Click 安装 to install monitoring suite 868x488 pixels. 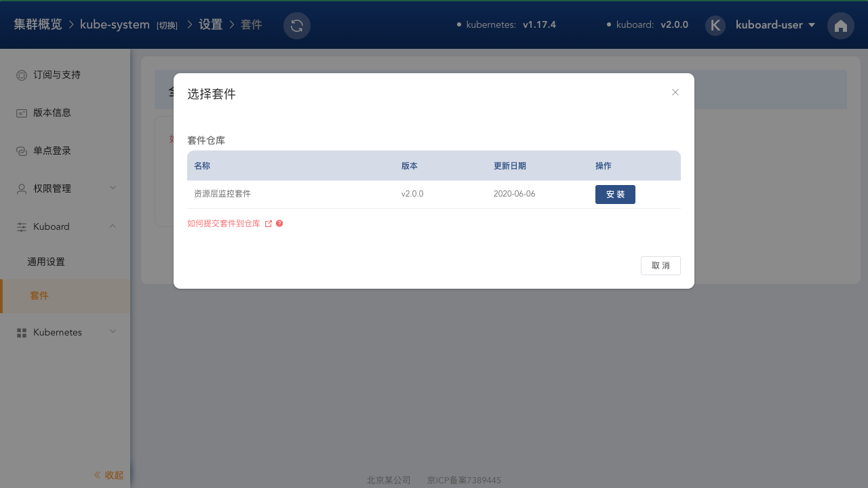coord(615,195)
